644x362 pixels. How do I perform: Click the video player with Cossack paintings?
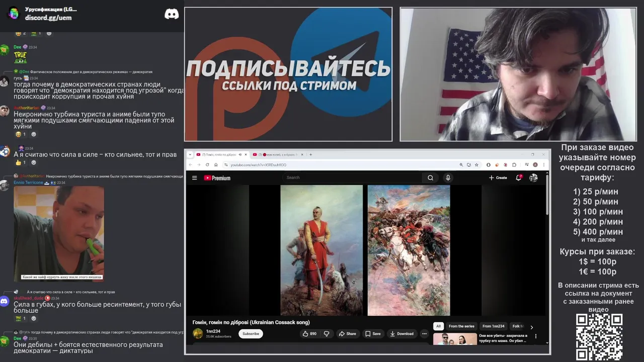click(365, 250)
